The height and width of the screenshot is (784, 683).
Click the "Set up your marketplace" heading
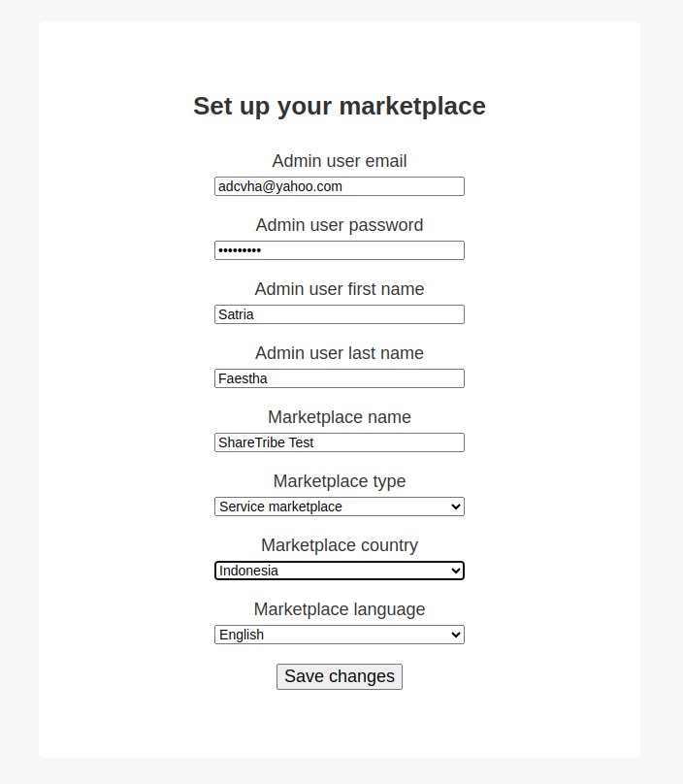tap(340, 106)
